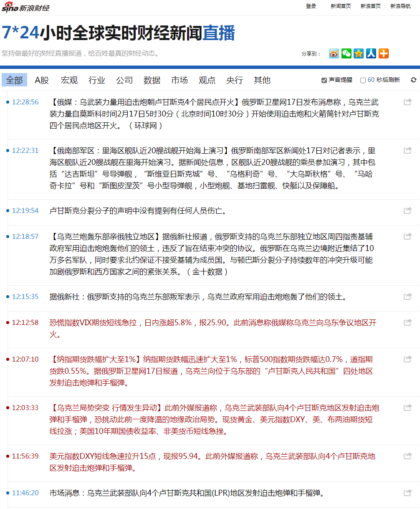Switch to the 数据 tab
This screenshot has width=420, height=509.
coord(152,80)
